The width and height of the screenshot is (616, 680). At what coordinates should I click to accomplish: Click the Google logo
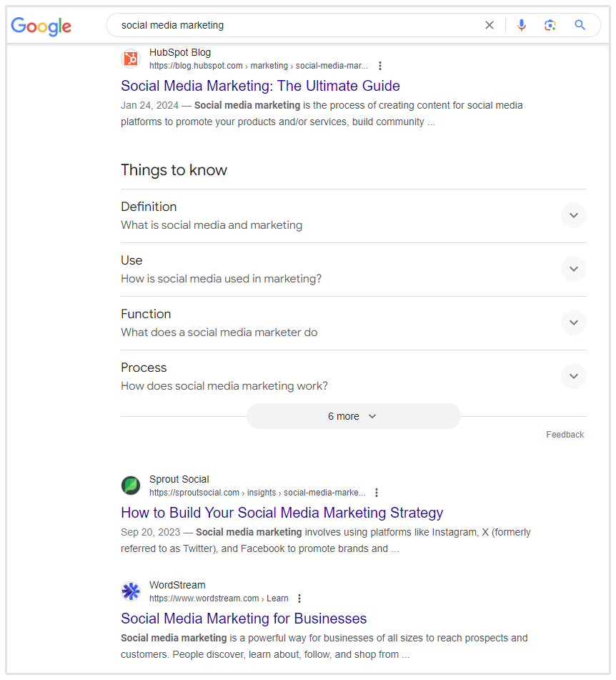[41, 26]
